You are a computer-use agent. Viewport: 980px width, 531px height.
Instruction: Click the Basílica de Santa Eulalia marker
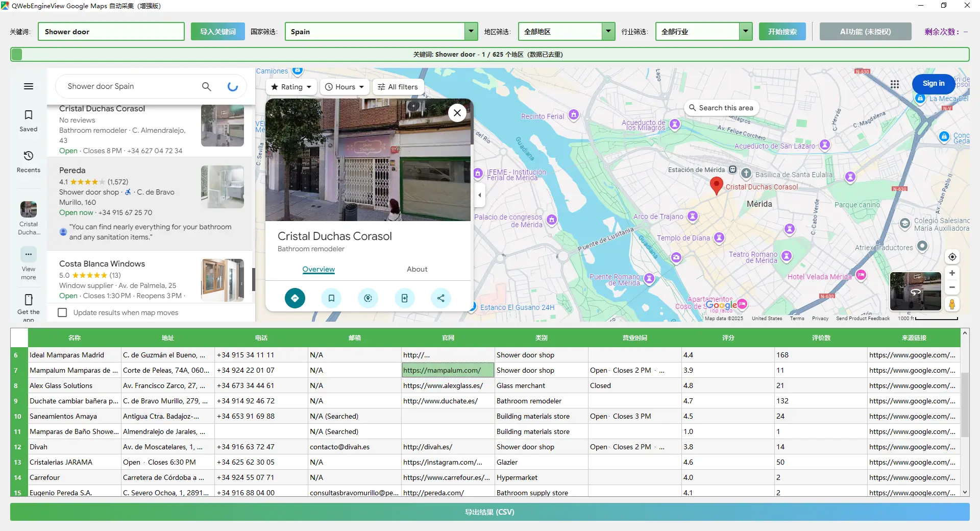coord(746,174)
